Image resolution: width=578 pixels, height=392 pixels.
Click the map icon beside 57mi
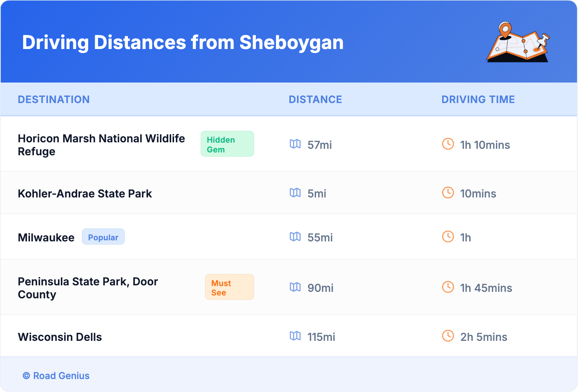pos(295,144)
